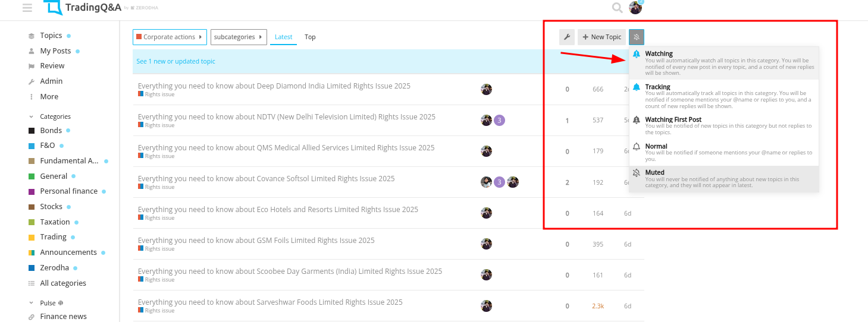Open Admin from the sidebar wrench

[51, 81]
